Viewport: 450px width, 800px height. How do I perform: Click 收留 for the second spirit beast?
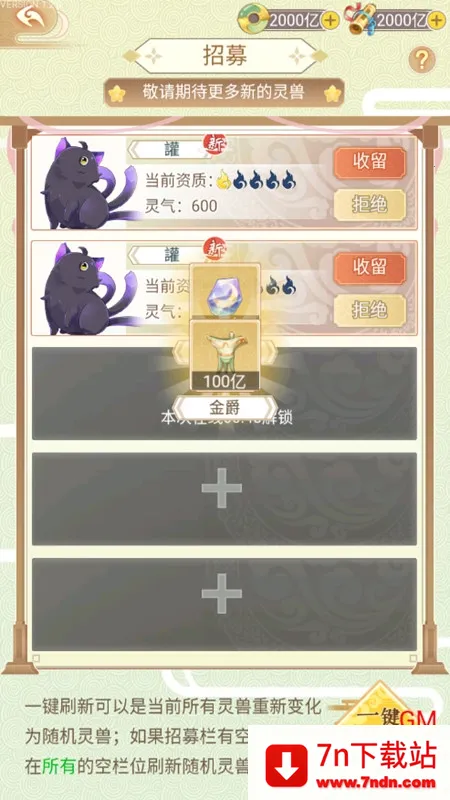(x=370, y=267)
